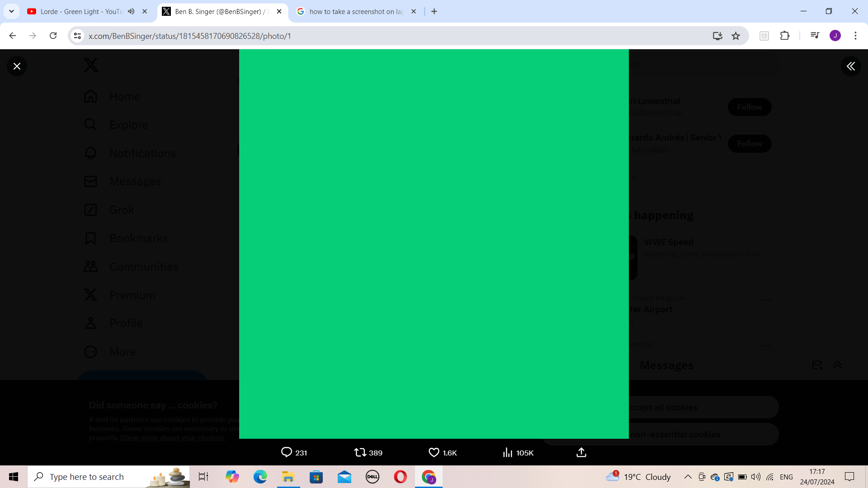Open the media control icon in toolbar

point(815,36)
